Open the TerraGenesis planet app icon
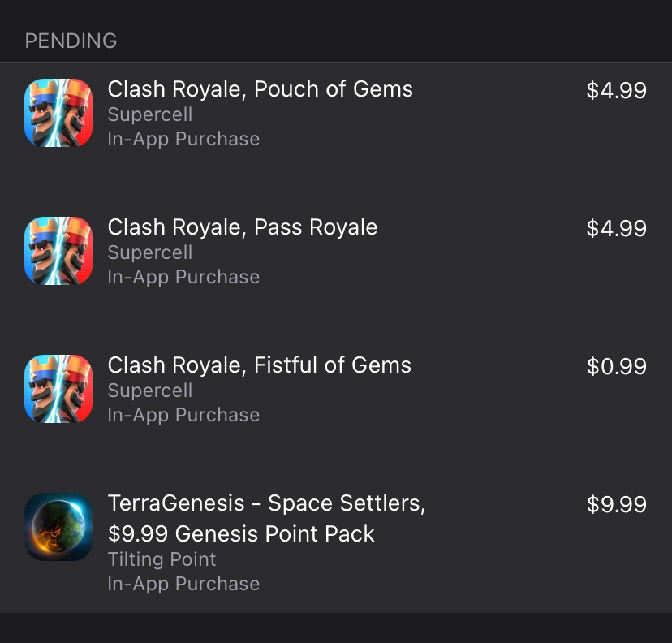672x643 pixels. [x=58, y=527]
